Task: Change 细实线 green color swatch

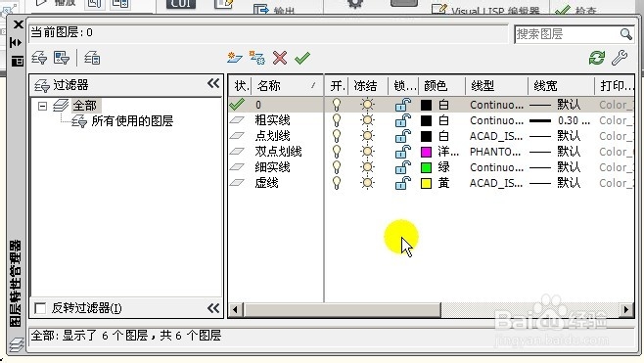Action: click(427, 167)
